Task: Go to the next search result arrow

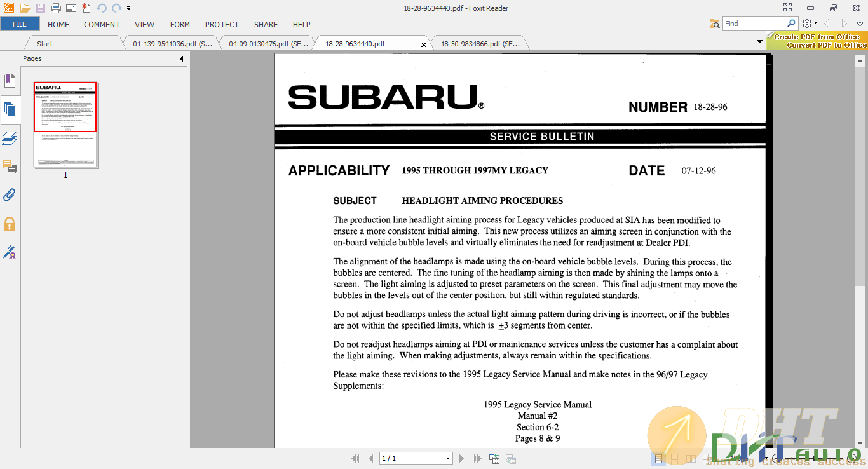Action: coord(844,24)
